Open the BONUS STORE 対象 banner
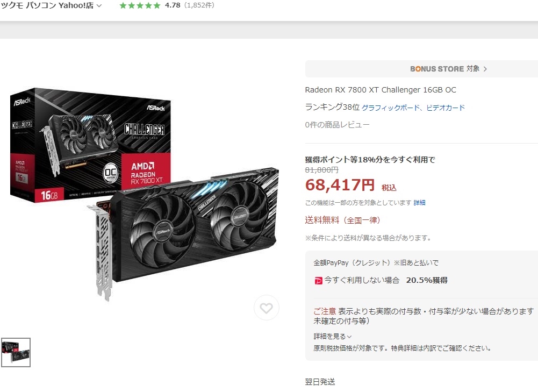Image resolution: width=538 pixels, height=392 pixels. (421, 69)
